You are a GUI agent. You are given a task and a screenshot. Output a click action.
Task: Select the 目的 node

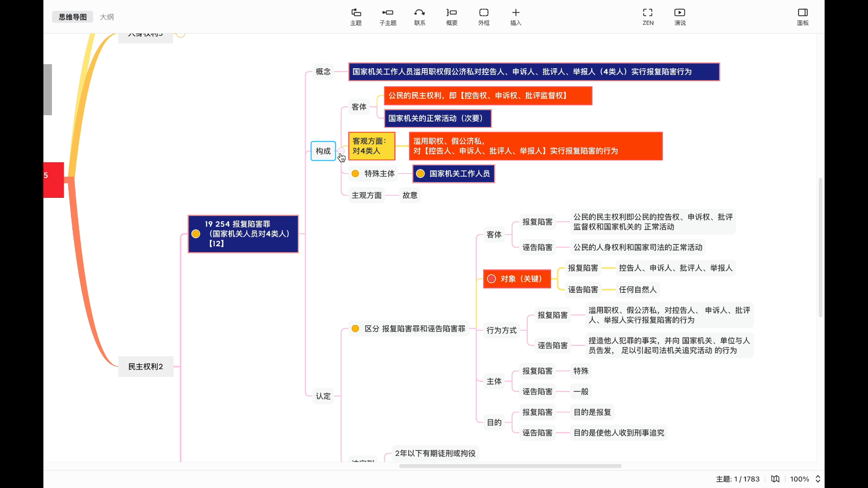[x=494, y=422]
